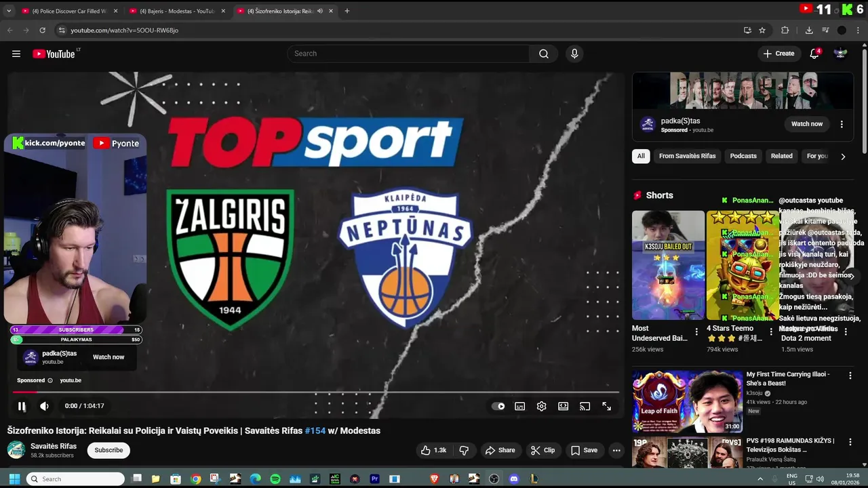868x488 pixels.
Task: Bookmark this page with the star
Action: (x=762, y=30)
